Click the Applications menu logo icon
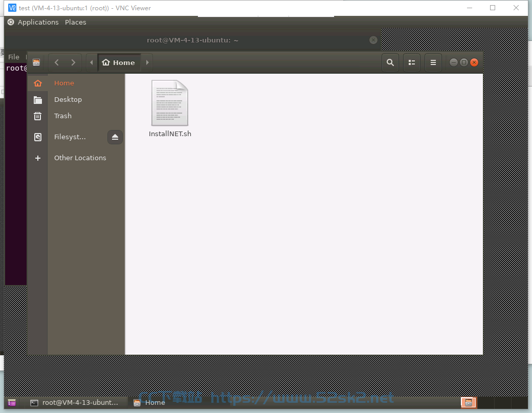This screenshot has height=413, width=532. (11, 22)
